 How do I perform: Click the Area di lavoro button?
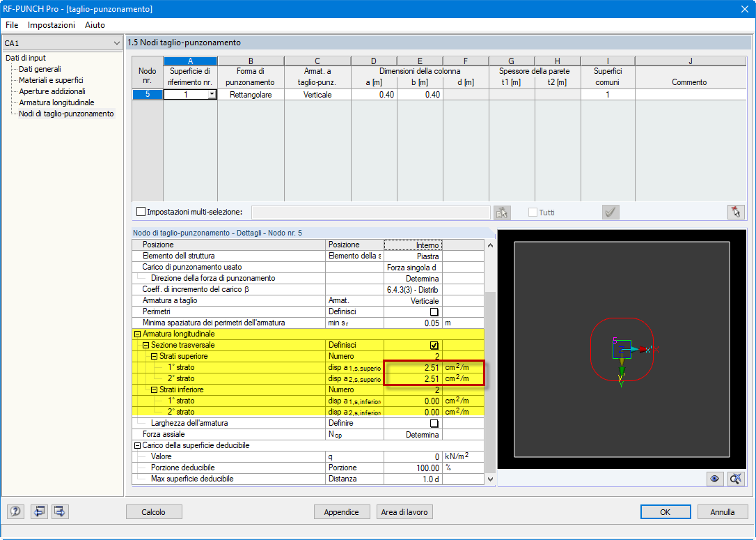point(404,512)
